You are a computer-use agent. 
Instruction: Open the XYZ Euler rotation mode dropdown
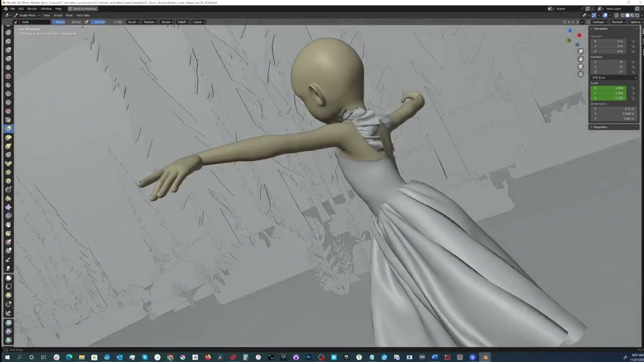pos(614,77)
